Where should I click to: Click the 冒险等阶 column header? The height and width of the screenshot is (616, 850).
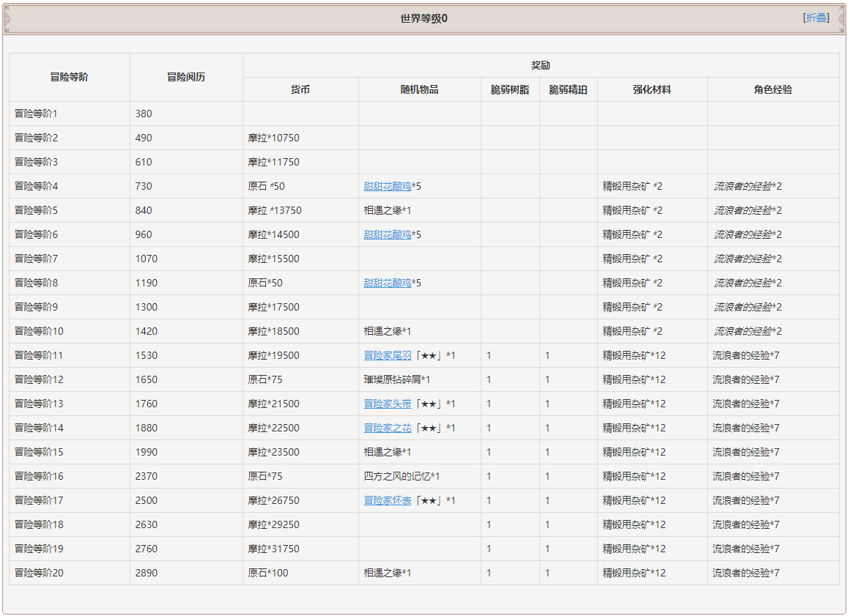coord(70,77)
